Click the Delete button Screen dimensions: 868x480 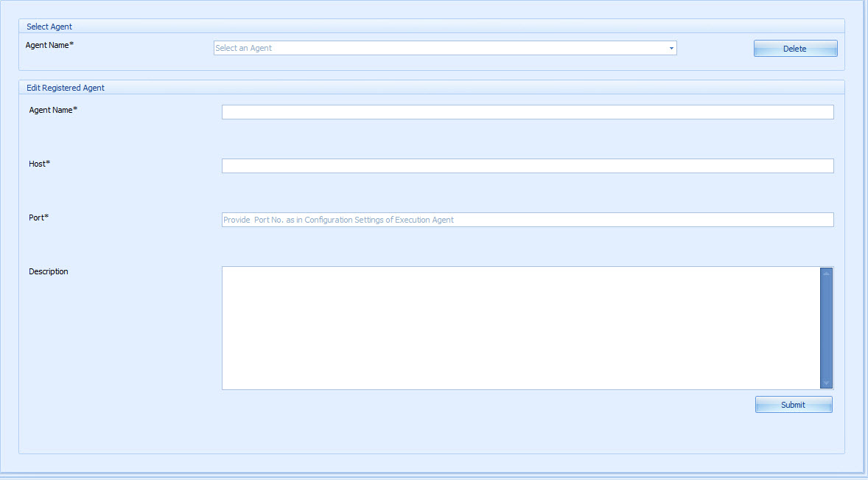coord(796,48)
